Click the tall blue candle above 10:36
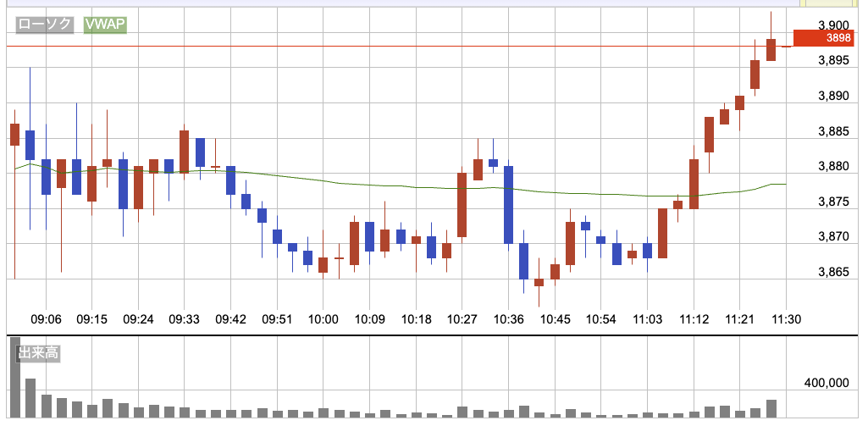This screenshot has width=868, height=426. click(x=509, y=205)
